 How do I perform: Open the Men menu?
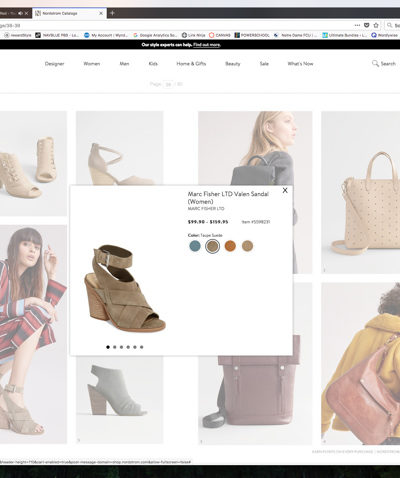124,64
